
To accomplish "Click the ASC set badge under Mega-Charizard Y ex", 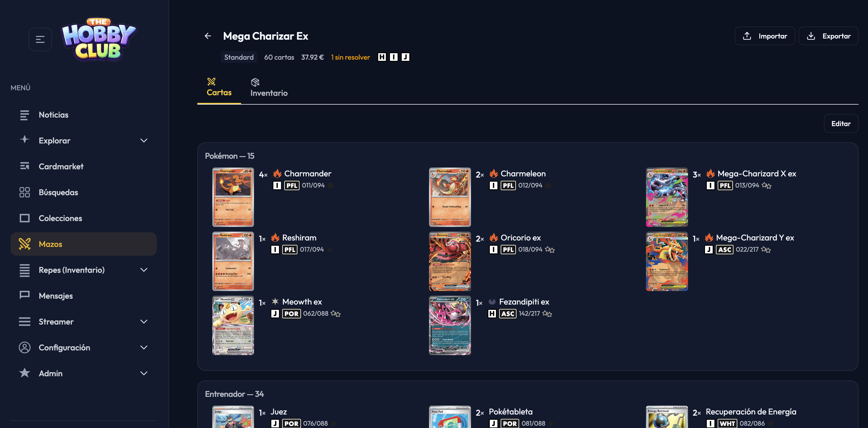I will 724,250.
